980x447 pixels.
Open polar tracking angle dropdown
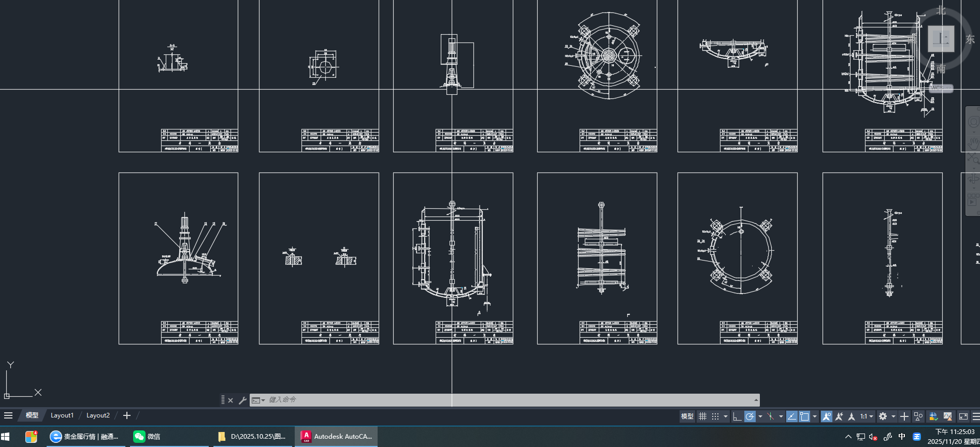760,416
